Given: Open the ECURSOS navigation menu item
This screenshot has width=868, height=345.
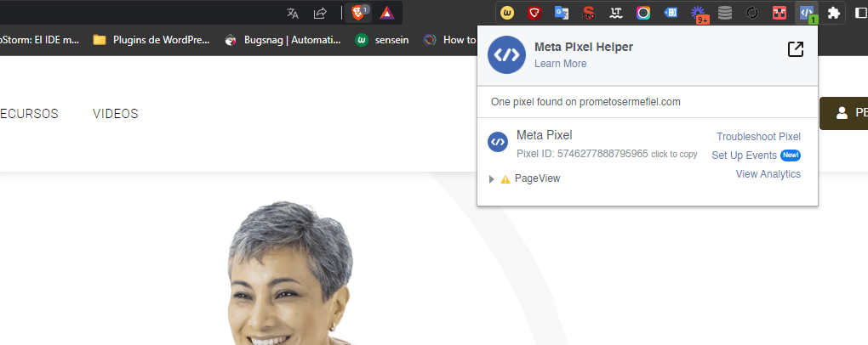Looking at the screenshot, I should [29, 113].
